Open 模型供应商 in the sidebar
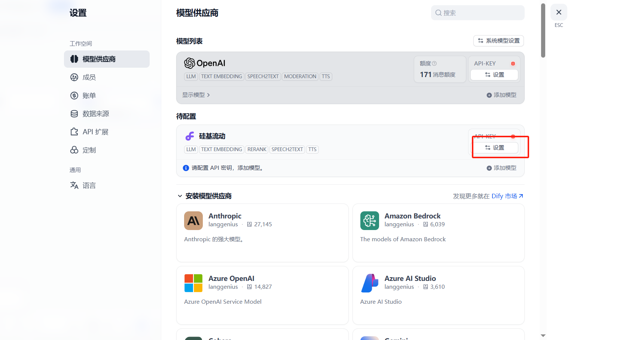The image size is (644, 340). tap(107, 59)
